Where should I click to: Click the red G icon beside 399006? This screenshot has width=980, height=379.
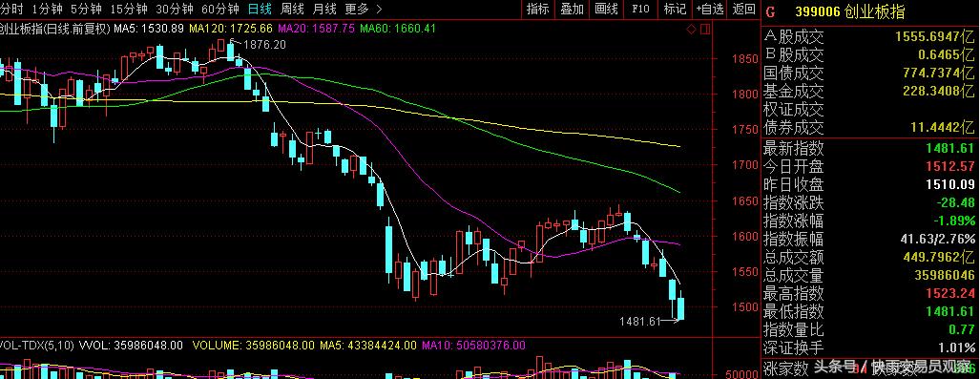click(x=770, y=11)
